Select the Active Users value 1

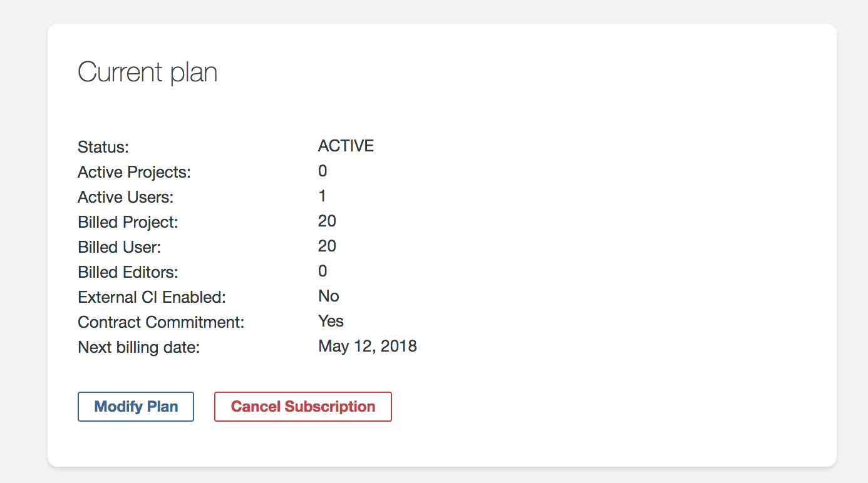[323, 196]
